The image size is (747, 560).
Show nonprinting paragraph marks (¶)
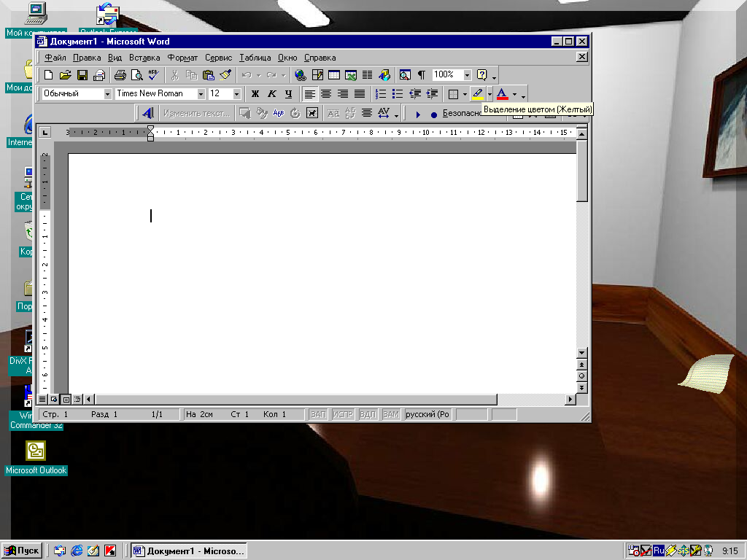tap(422, 75)
